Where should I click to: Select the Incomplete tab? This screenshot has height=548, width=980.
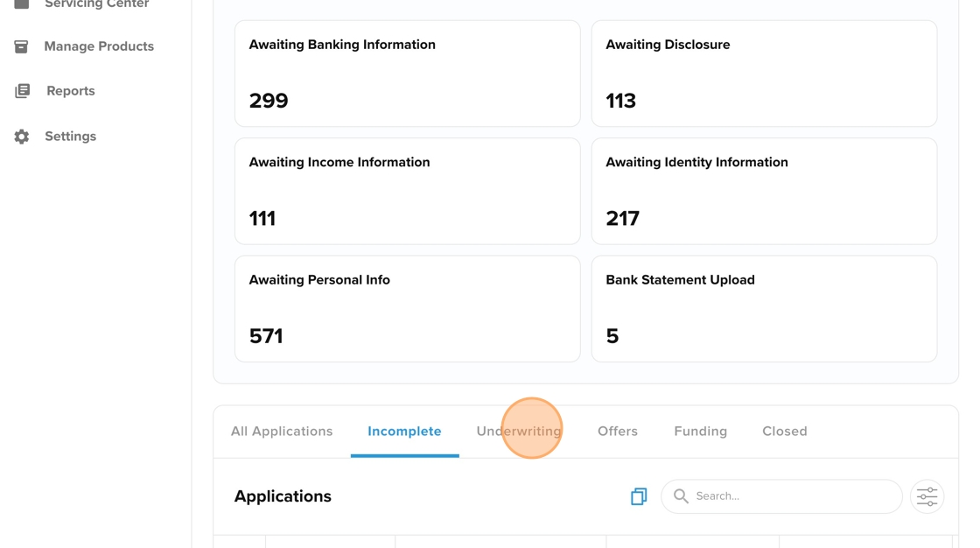coord(404,431)
